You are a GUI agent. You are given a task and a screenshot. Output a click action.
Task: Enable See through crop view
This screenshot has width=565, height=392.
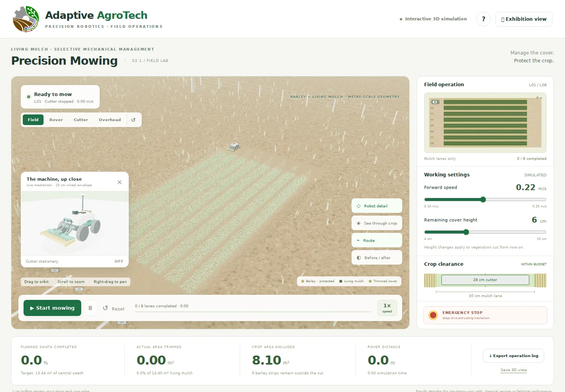(x=377, y=223)
